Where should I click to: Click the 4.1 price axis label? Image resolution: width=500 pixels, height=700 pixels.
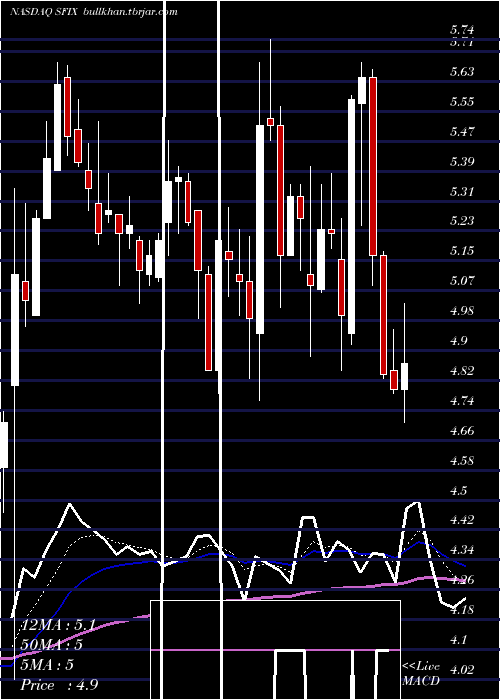(459, 640)
